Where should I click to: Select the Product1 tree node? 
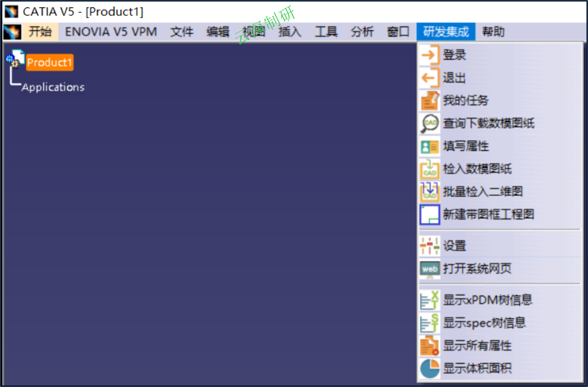pos(50,63)
